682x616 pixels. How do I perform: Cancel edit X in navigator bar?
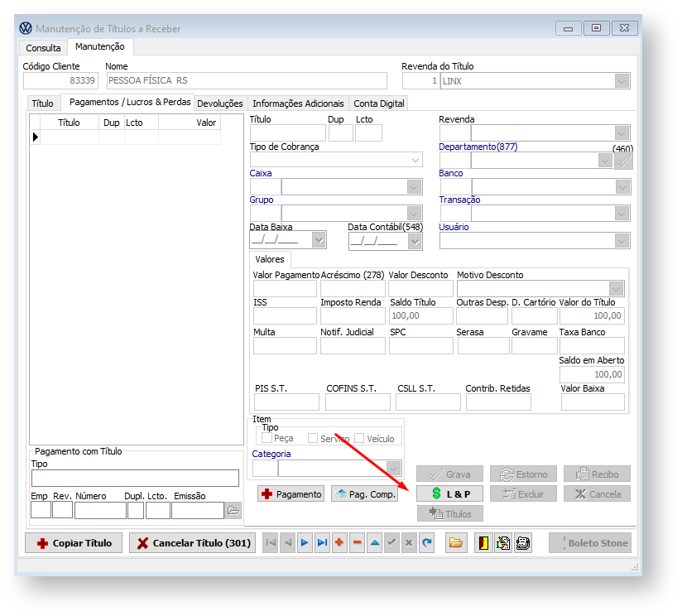[x=409, y=542]
